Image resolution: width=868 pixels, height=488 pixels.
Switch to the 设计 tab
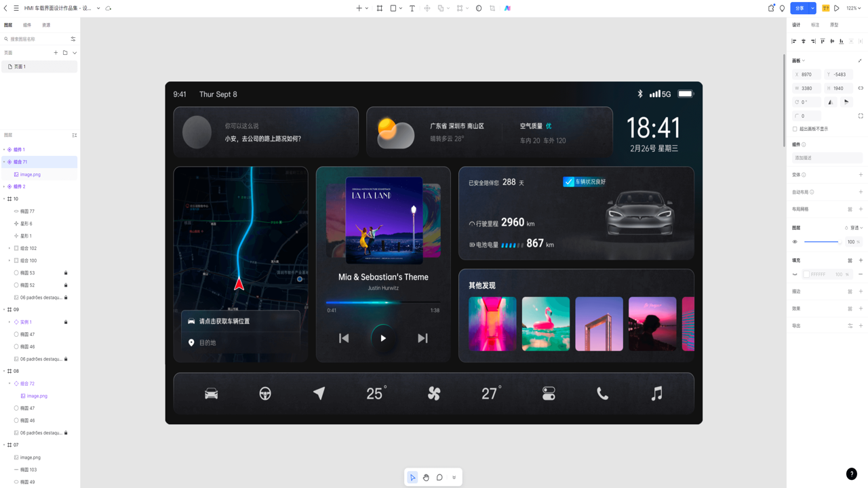coord(796,25)
